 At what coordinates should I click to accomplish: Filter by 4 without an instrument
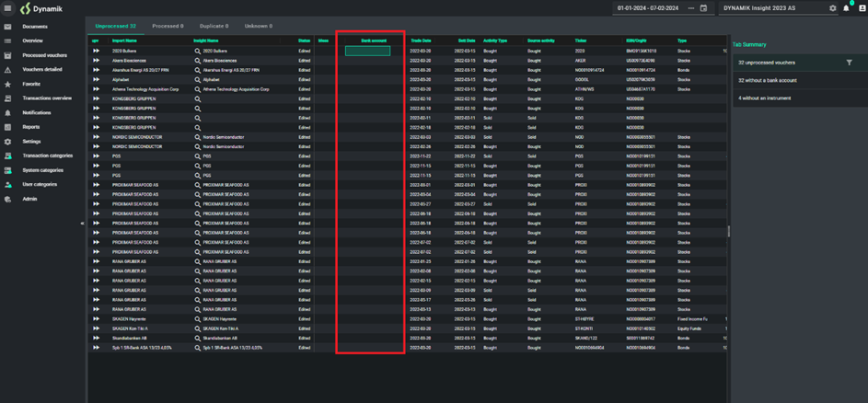tap(764, 98)
